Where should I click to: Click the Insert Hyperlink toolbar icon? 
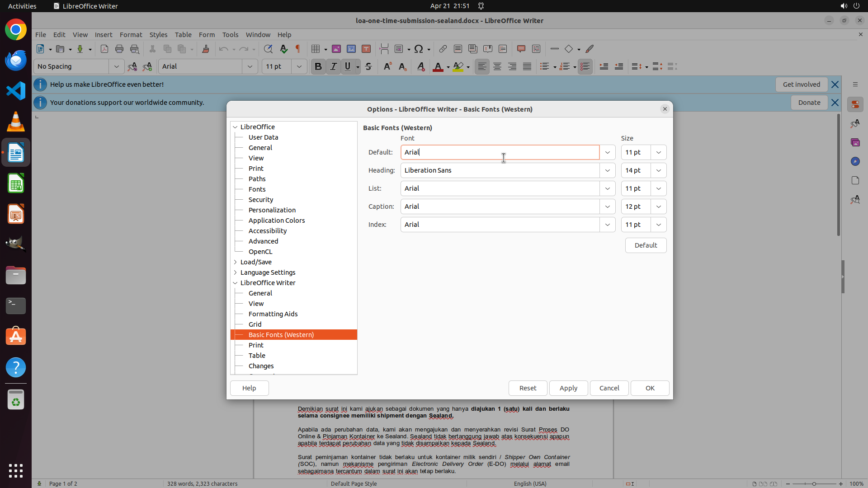(x=443, y=49)
